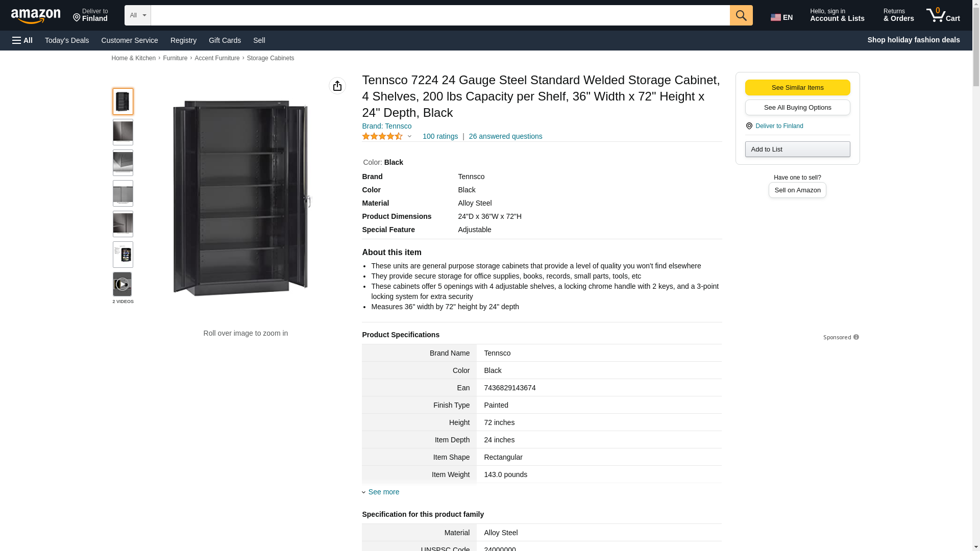
Task: Click Deliver to Finland in buy box
Action: click(x=779, y=126)
